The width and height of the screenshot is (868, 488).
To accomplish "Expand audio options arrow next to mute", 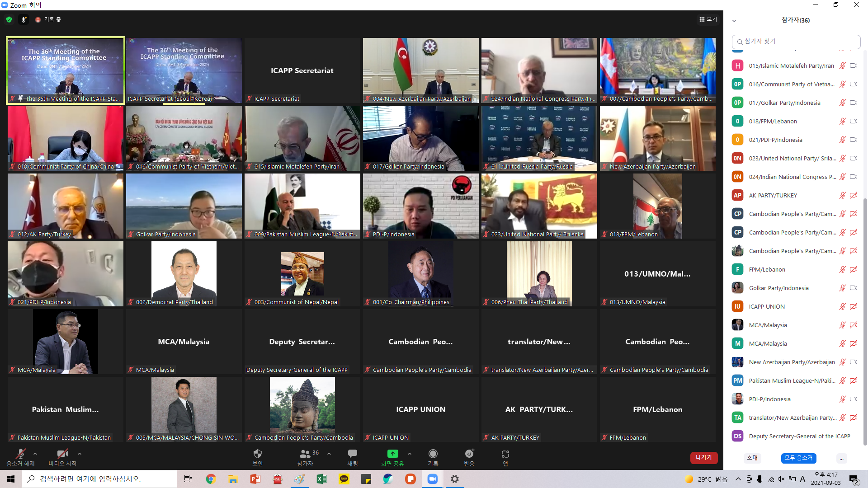I will 35,454.
